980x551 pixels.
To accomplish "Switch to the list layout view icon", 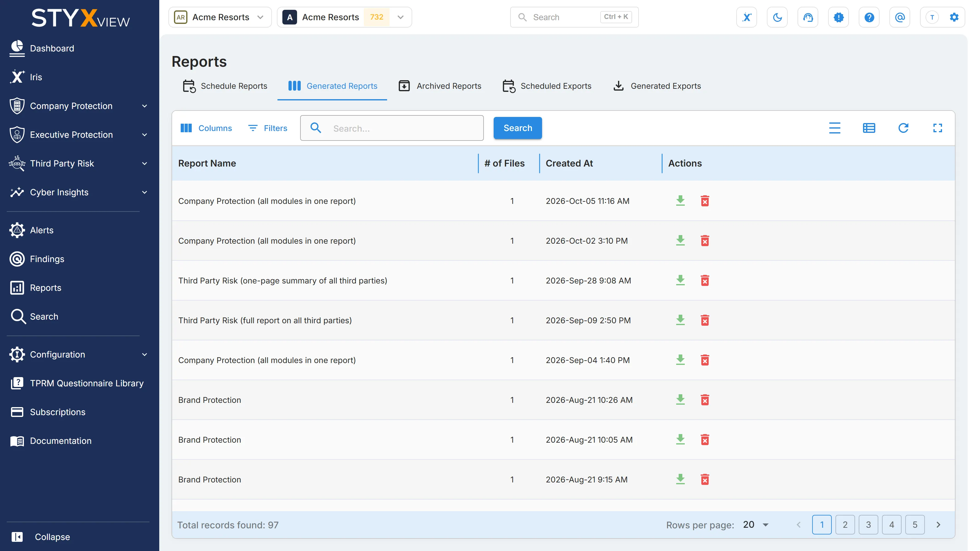I will (x=869, y=128).
